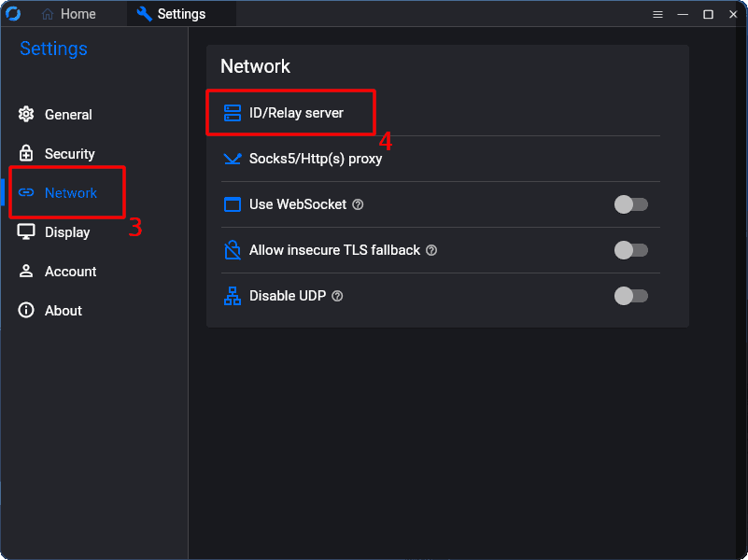
Task: Click the About info icon
Action: click(26, 311)
